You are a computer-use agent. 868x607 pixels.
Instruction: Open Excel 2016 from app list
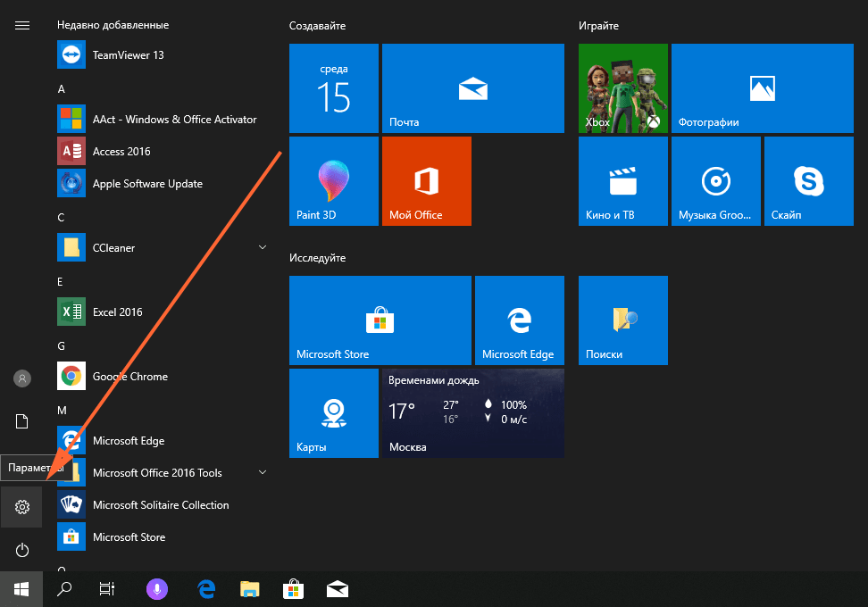117,312
